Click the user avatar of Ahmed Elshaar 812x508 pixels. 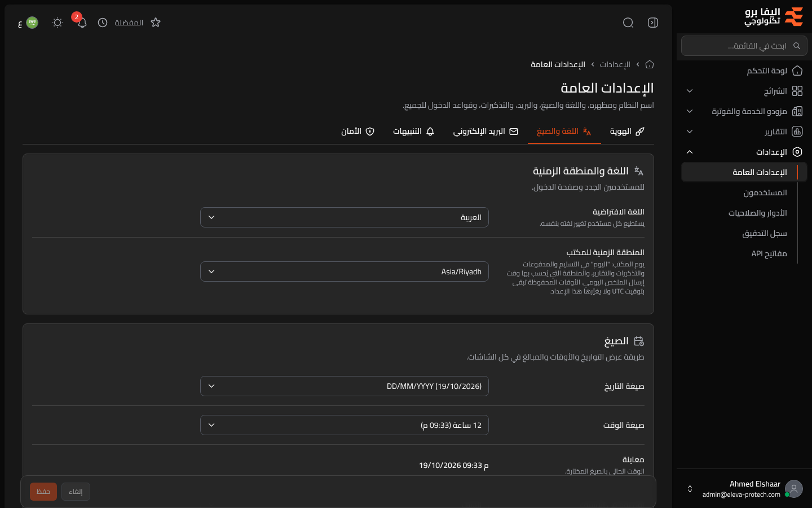[x=794, y=489]
